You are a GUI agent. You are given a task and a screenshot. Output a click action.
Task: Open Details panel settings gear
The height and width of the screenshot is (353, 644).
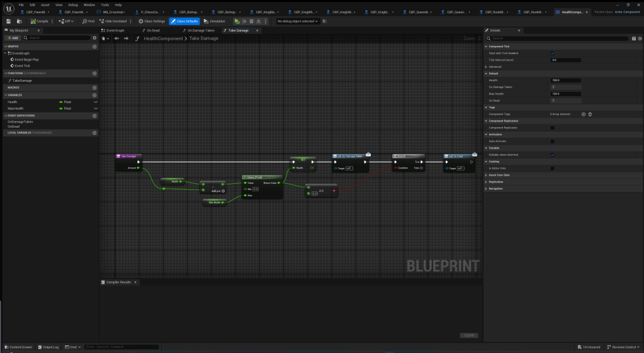(x=639, y=38)
